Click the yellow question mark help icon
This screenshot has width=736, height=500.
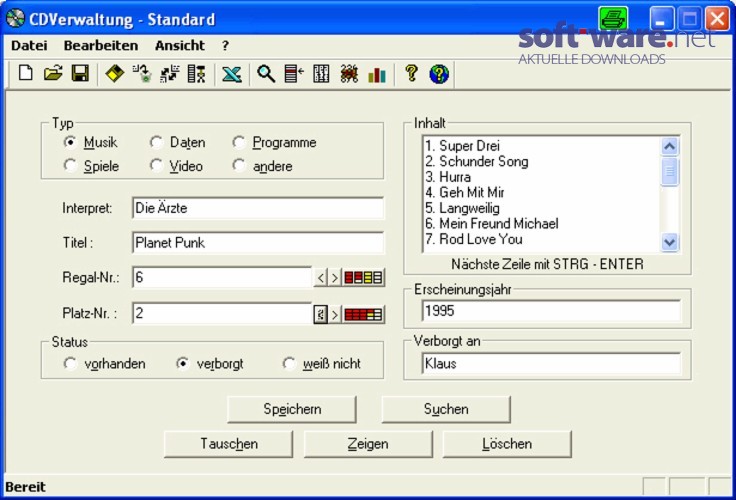coord(411,74)
